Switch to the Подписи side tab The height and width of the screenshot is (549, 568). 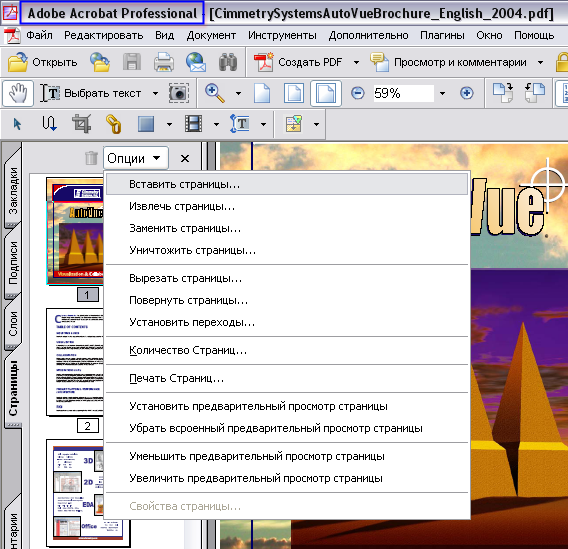(13, 262)
